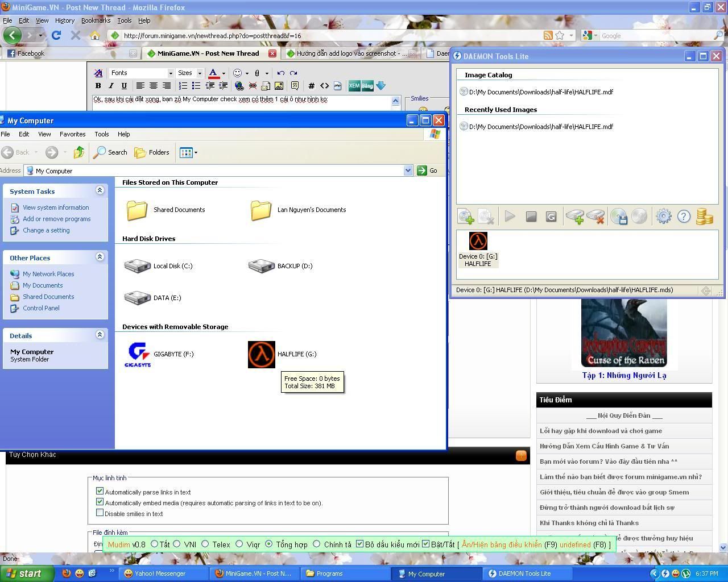Click View system information link

[56, 207]
